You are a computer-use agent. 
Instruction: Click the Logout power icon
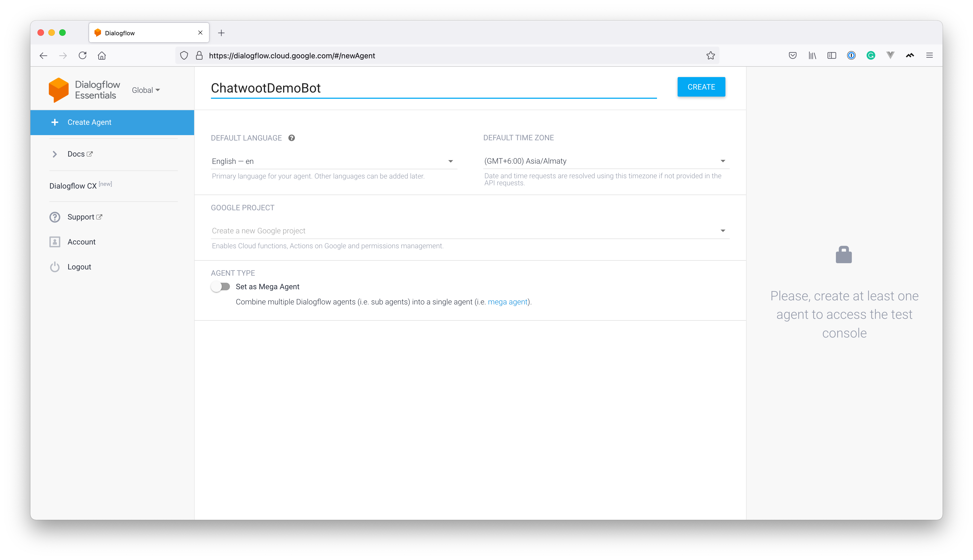pos(55,267)
